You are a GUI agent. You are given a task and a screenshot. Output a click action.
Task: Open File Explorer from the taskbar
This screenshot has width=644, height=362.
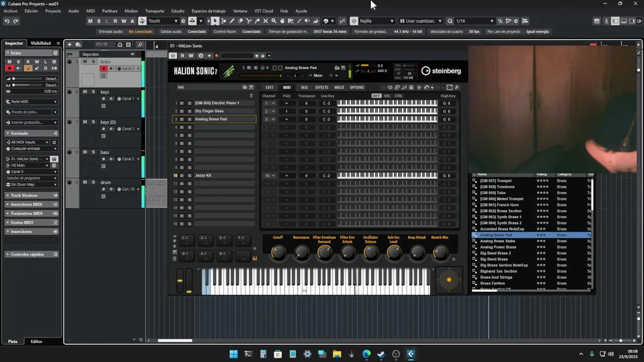tap(337, 354)
